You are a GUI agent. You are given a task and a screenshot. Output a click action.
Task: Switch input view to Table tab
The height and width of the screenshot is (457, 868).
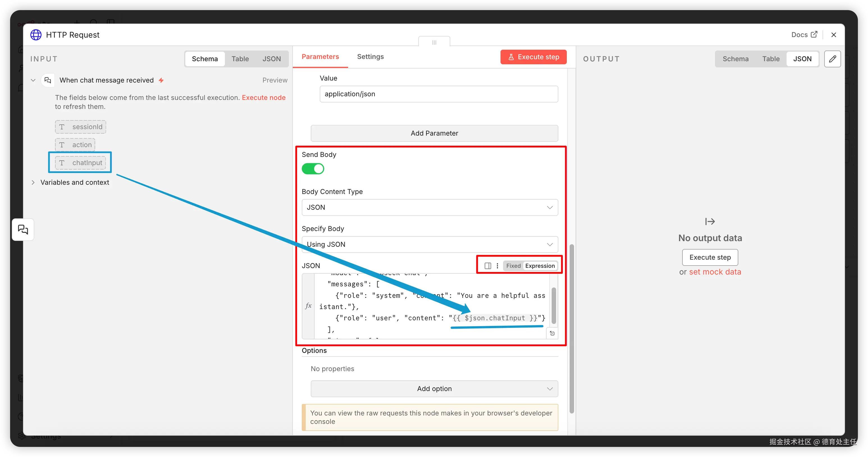(240, 59)
